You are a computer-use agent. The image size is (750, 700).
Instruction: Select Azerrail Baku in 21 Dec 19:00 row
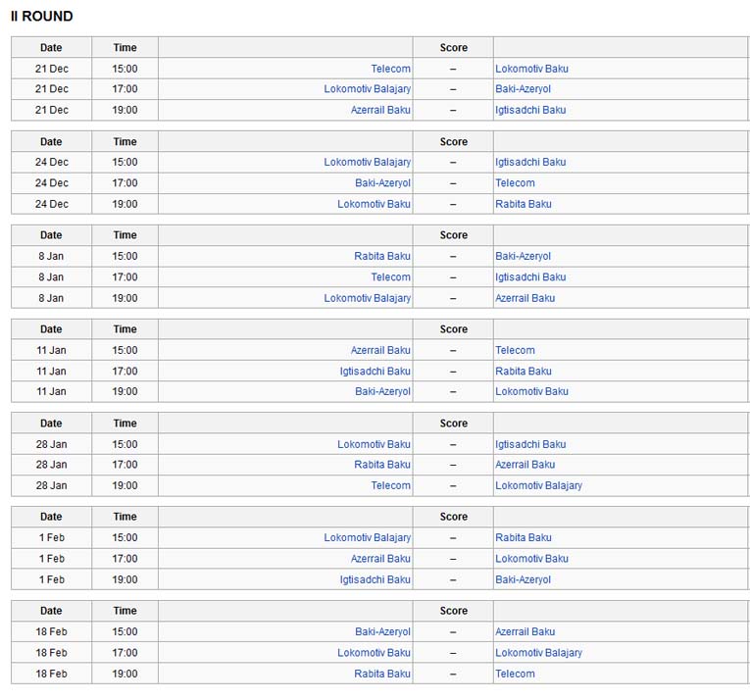[x=380, y=110]
